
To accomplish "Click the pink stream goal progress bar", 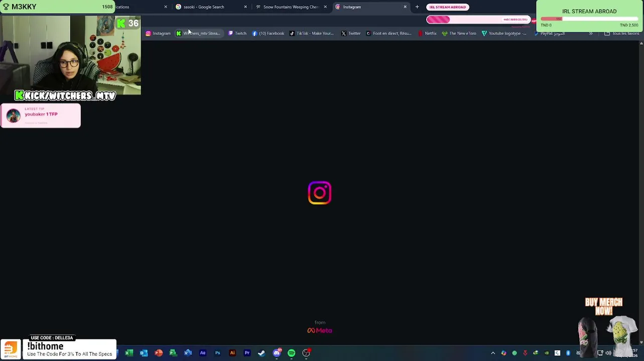I will coord(478,20).
